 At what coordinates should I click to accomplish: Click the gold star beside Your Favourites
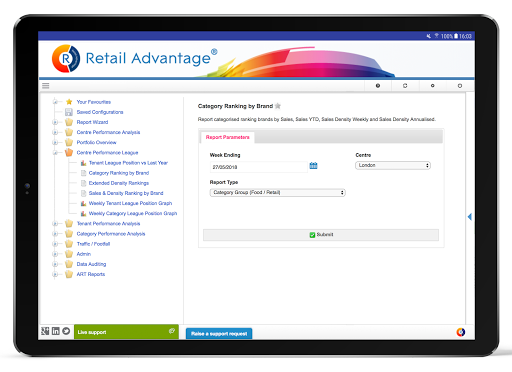click(x=69, y=102)
